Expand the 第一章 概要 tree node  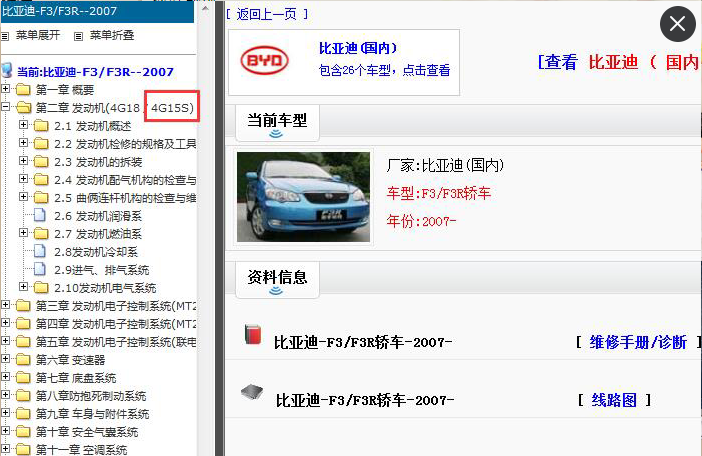click(x=5, y=89)
